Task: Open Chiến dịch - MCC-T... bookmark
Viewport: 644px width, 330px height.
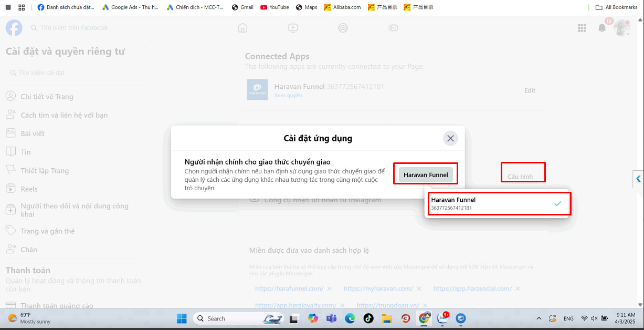Action: click(x=195, y=7)
